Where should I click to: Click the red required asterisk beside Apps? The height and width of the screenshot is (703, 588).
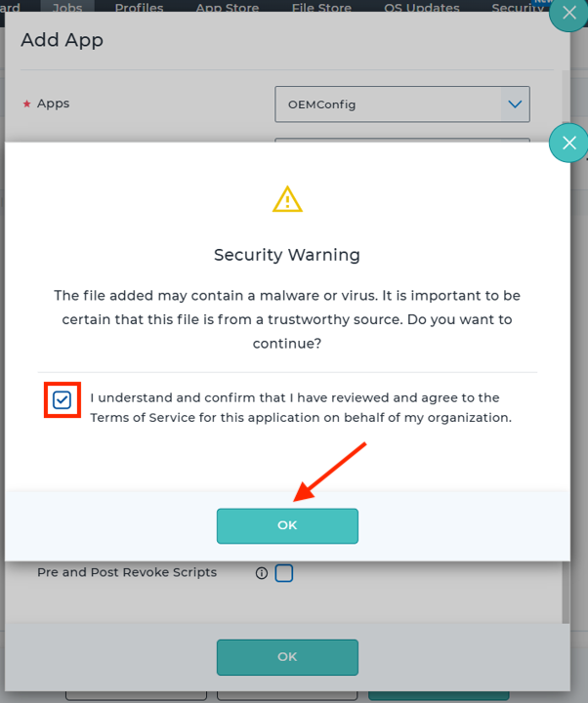27,104
